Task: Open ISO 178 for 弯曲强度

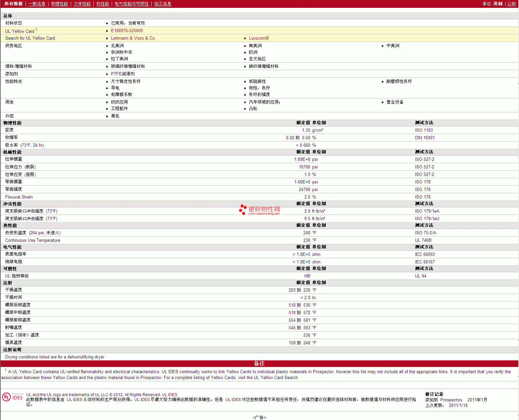Action: click(x=423, y=189)
